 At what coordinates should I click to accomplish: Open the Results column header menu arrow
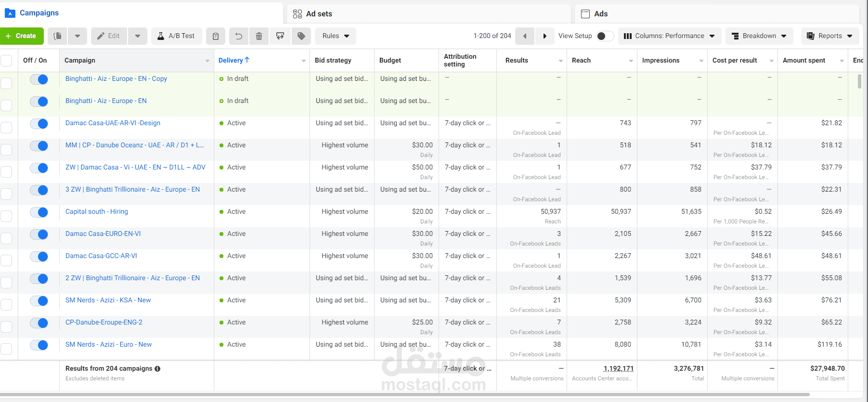(561, 61)
